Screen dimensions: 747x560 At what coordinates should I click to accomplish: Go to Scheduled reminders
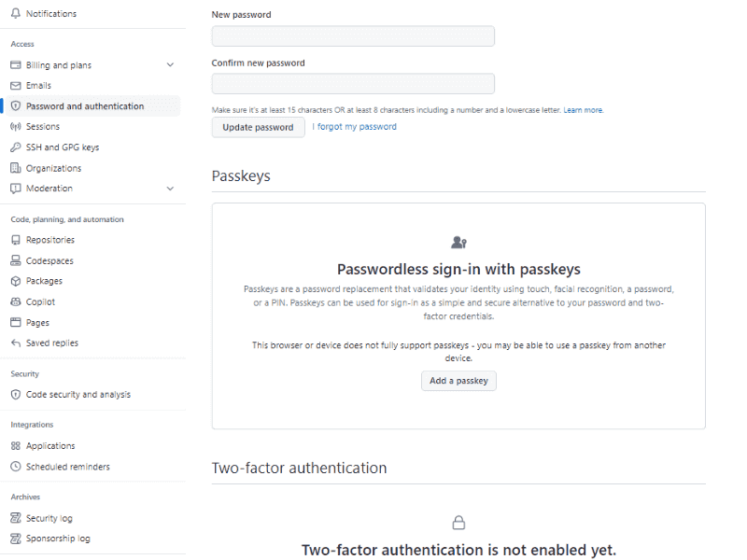point(67,467)
